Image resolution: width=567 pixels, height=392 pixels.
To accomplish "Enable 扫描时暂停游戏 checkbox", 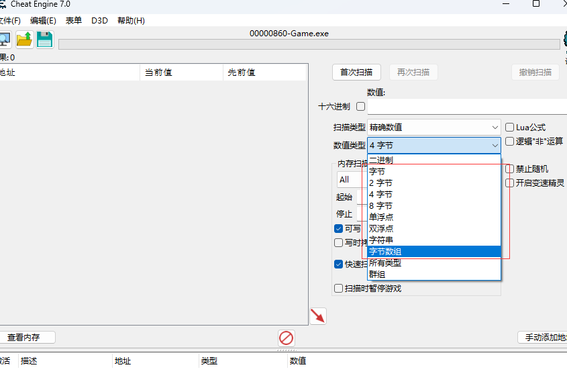I will (338, 288).
